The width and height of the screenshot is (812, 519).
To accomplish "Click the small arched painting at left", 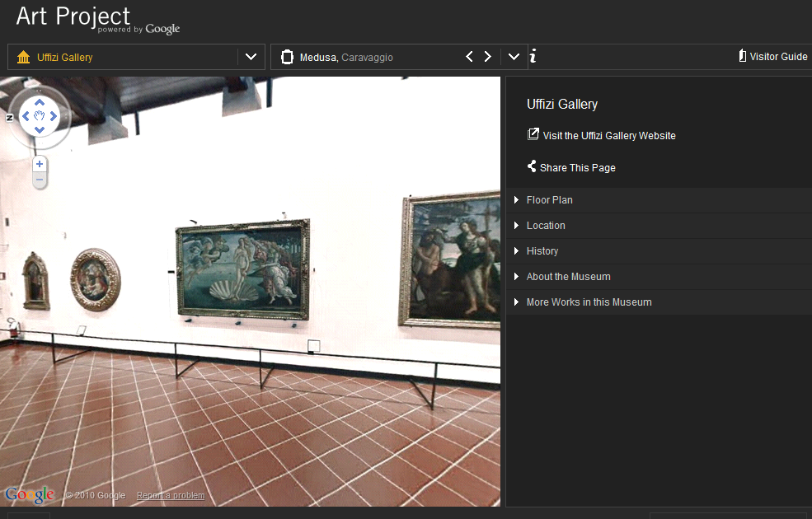I will pyautogui.click(x=35, y=281).
